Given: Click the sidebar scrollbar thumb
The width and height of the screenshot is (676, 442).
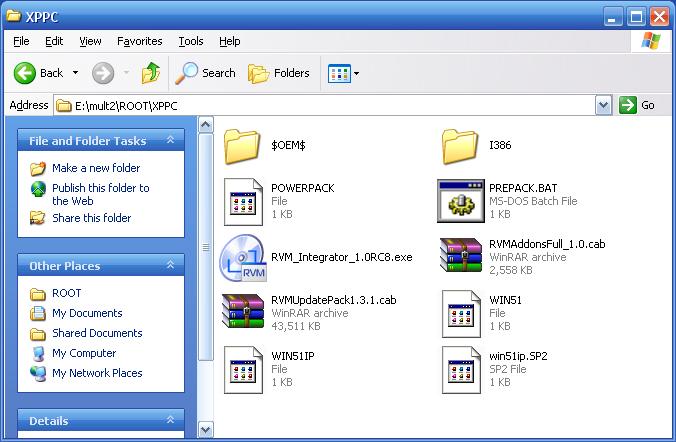Looking at the screenshot, I should 206,247.
